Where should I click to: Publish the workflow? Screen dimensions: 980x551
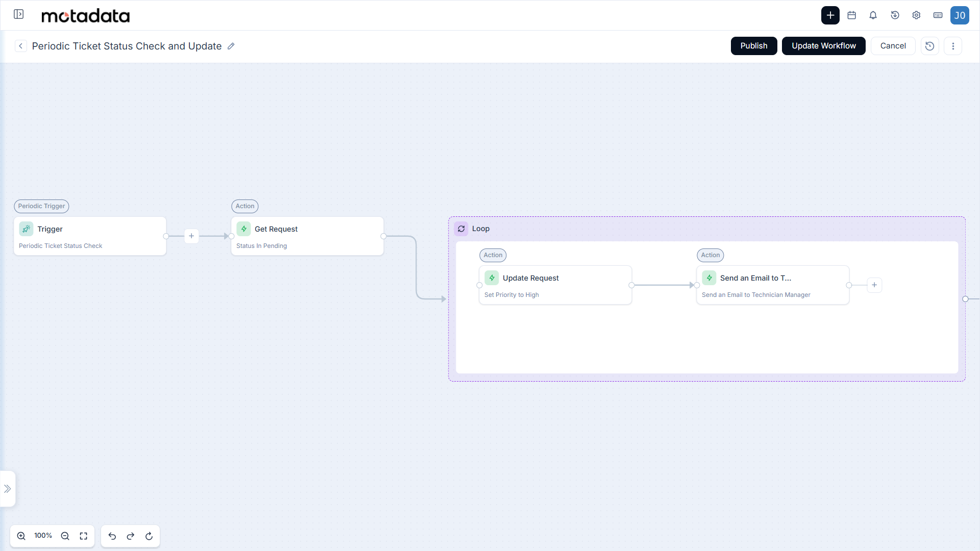pos(753,46)
